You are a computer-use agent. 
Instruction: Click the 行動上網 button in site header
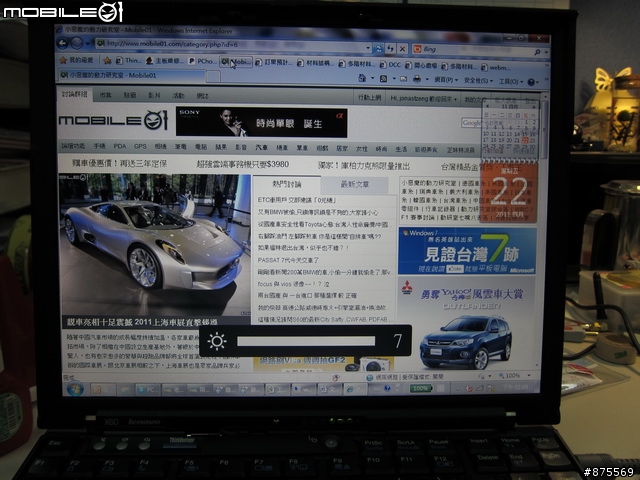point(369,98)
